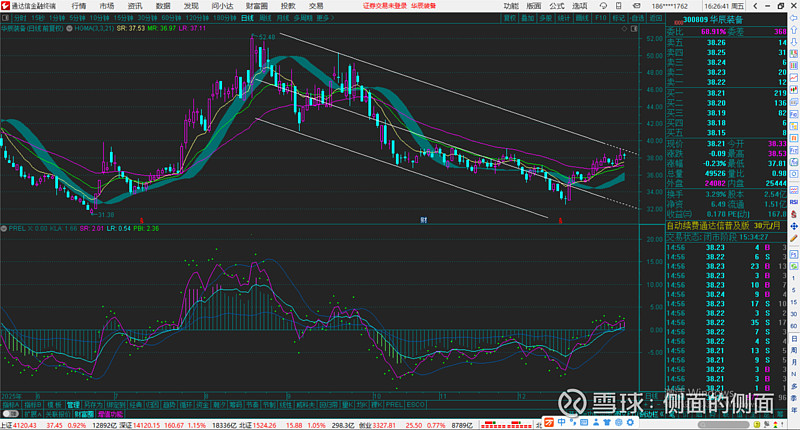Toggle the 叠加 overlay button
Viewport: 800px width, 430px height.
(528, 18)
